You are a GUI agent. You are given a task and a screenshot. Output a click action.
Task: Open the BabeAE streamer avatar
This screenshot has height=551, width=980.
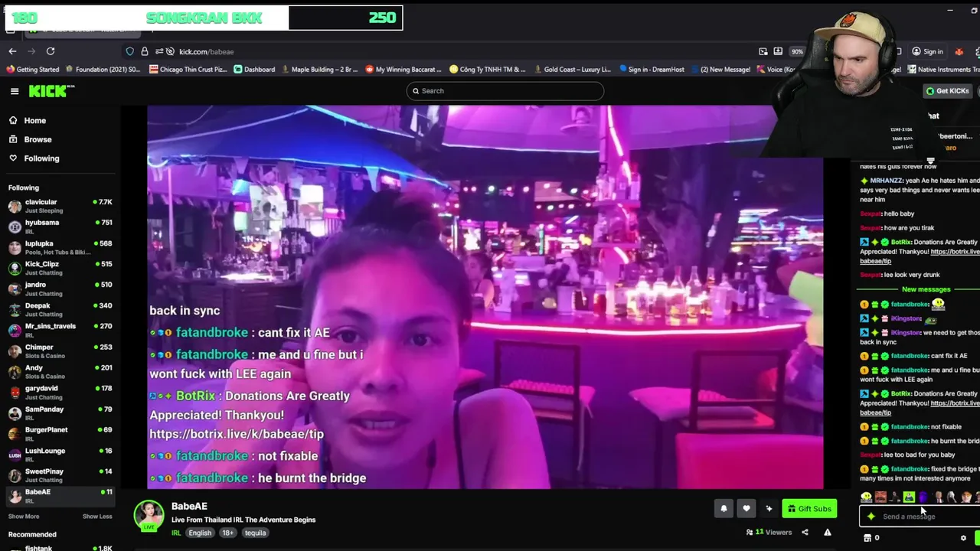149,516
